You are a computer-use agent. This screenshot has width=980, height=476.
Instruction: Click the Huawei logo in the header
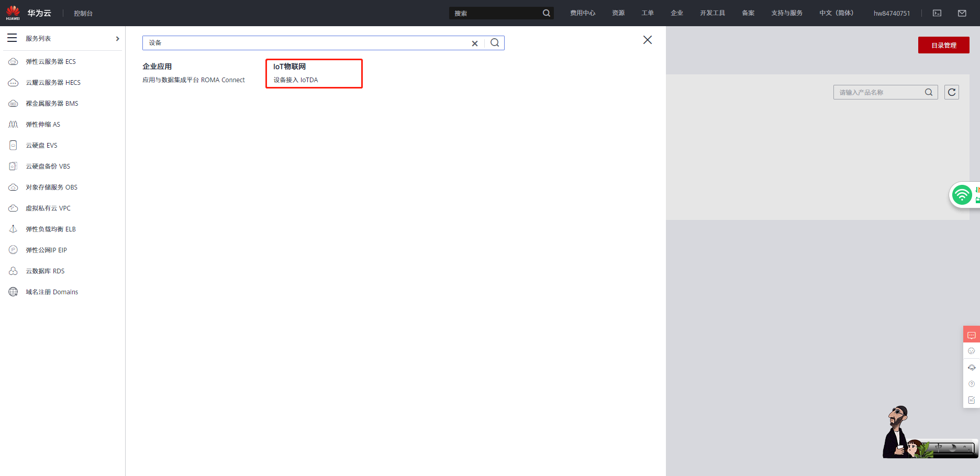(x=13, y=13)
